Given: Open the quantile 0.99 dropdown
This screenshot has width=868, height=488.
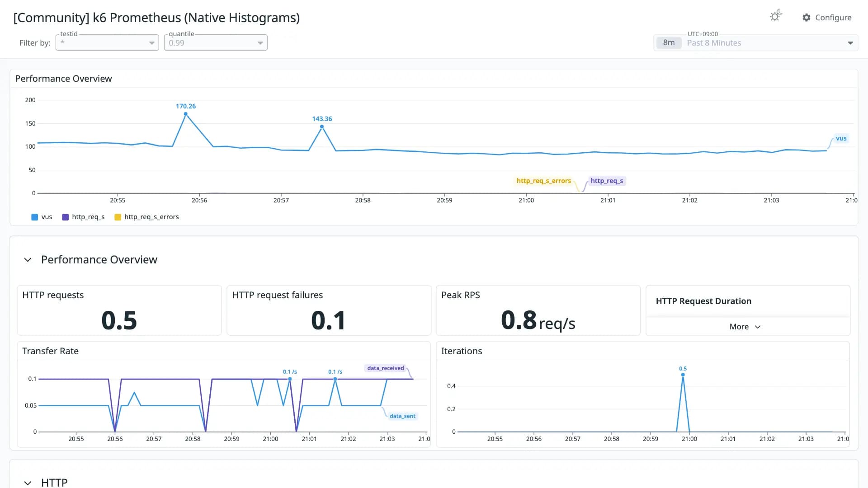Looking at the screenshot, I should [216, 42].
